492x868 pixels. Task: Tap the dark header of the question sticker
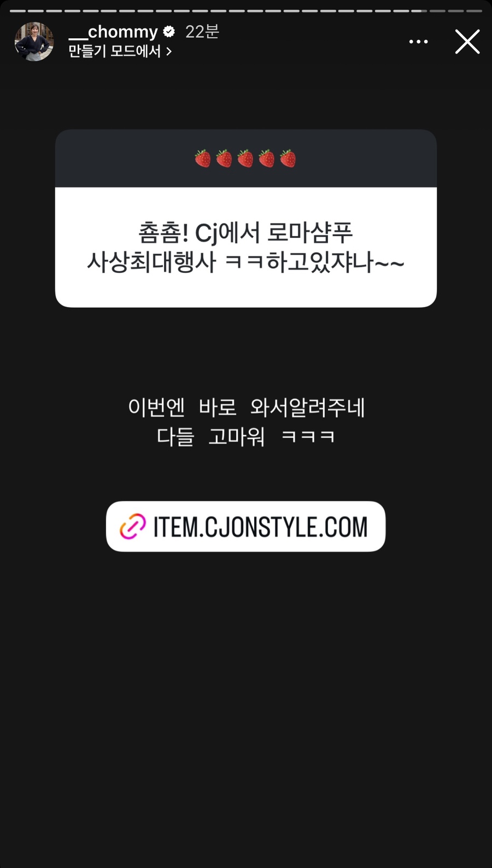point(245,159)
